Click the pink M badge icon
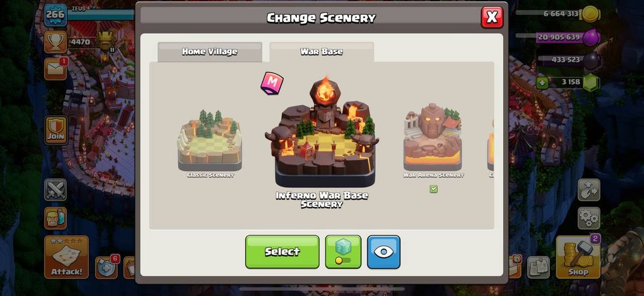This screenshot has height=296, width=644. 272,83
